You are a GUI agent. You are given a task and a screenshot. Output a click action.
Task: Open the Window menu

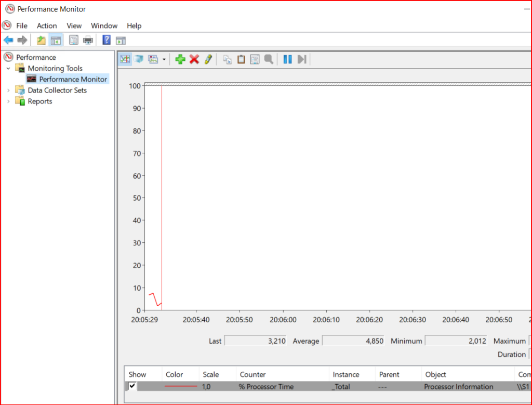pyautogui.click(x=104, y=25)
